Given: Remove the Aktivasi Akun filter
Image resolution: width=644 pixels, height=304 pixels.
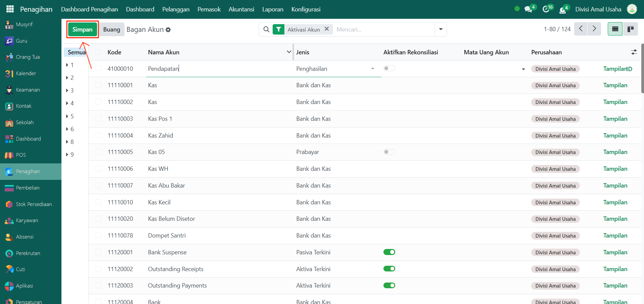Looking at the screenshot, I should coord(326,29).
